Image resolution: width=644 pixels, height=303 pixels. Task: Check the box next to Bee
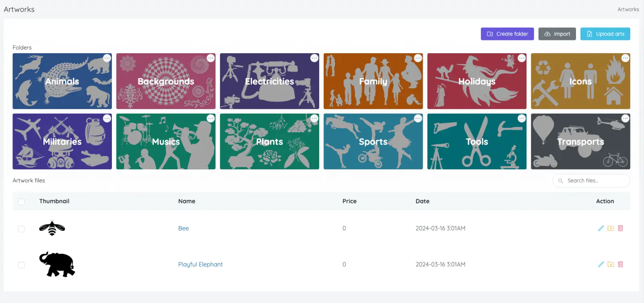coord(21,229)
